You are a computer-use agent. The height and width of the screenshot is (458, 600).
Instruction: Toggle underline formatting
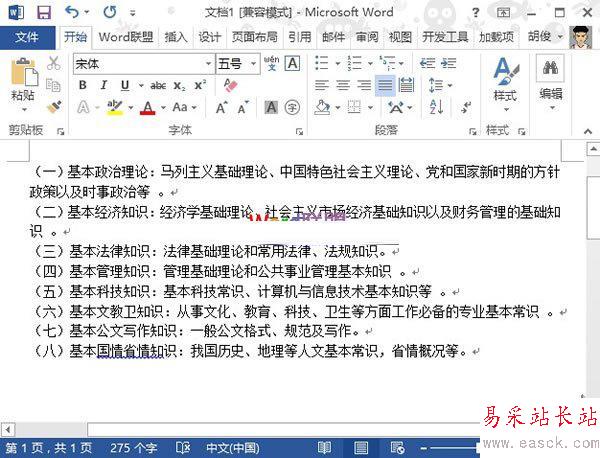pos(125,85)
